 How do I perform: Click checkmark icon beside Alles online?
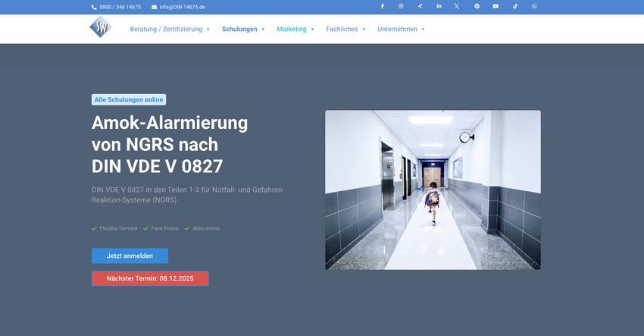coord(187,228)
